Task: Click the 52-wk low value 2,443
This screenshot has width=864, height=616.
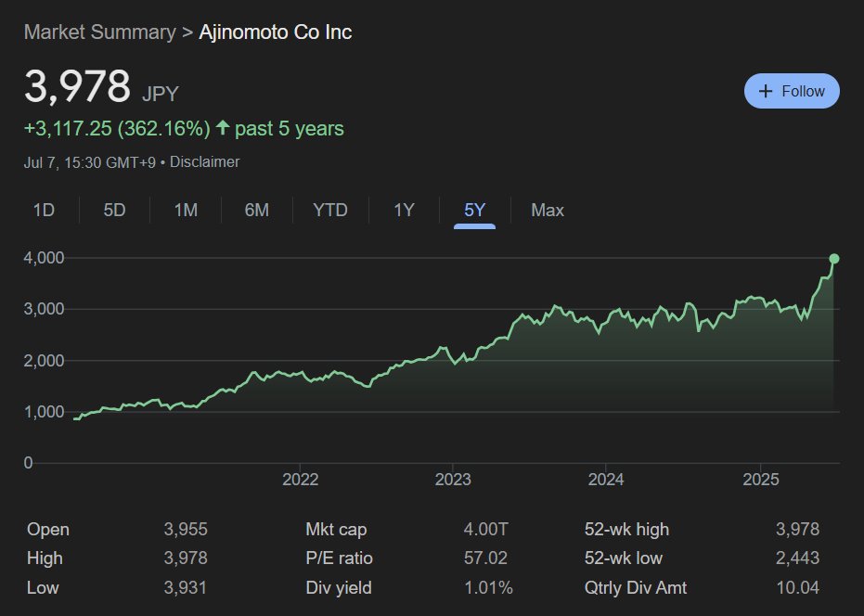Action: tap(798, 558)
